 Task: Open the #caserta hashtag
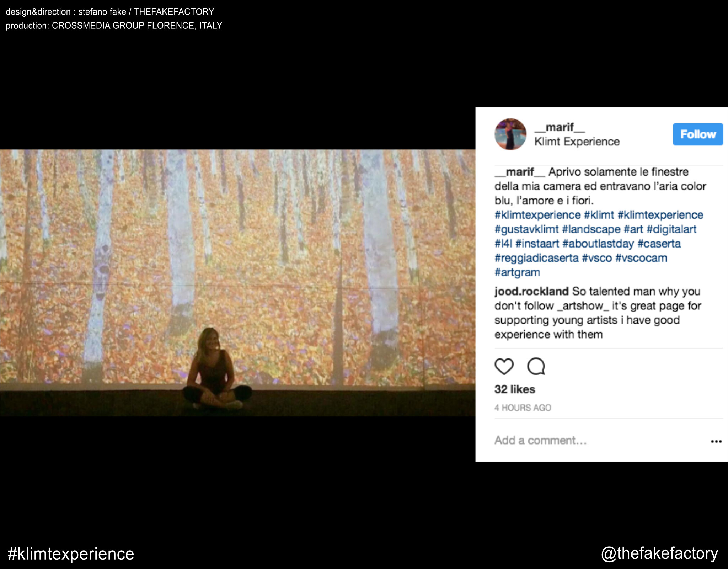click(x=659, y=244)
